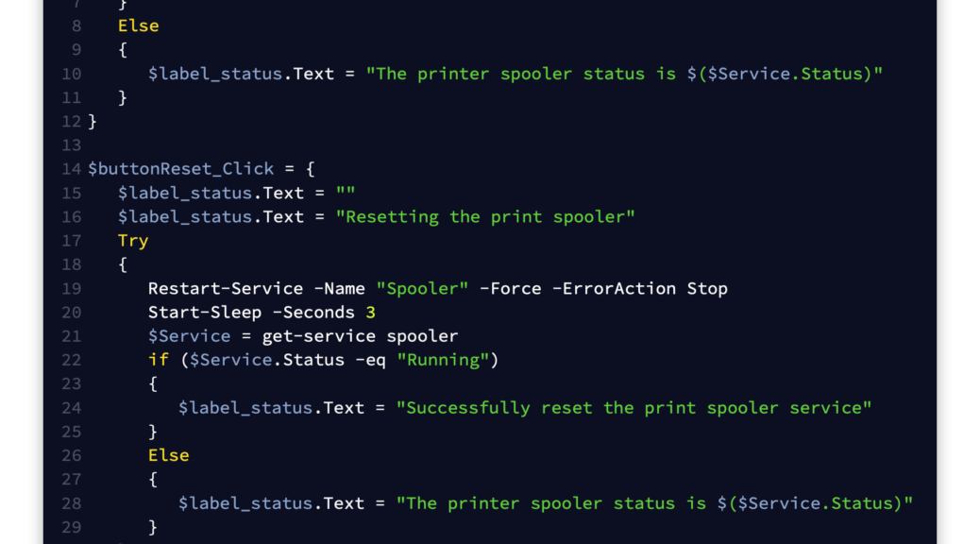Click the get-service command on line 21

(x=319, y=336)
